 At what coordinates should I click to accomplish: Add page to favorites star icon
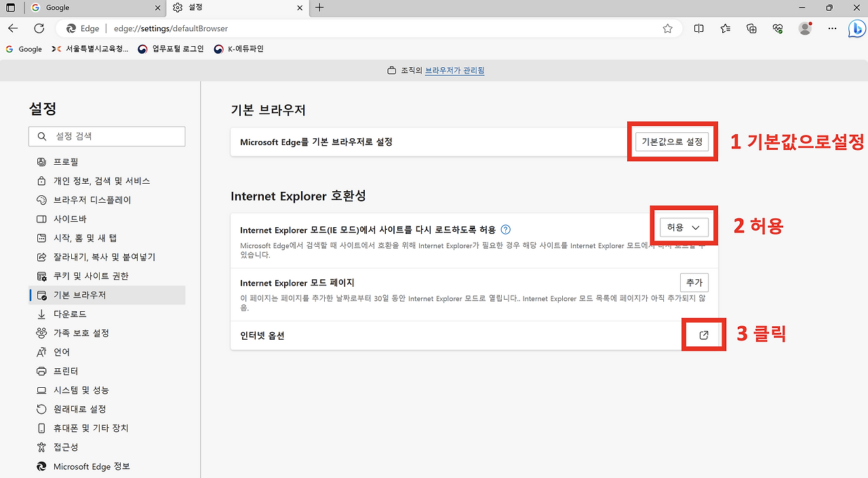click(x=667, y=28)
